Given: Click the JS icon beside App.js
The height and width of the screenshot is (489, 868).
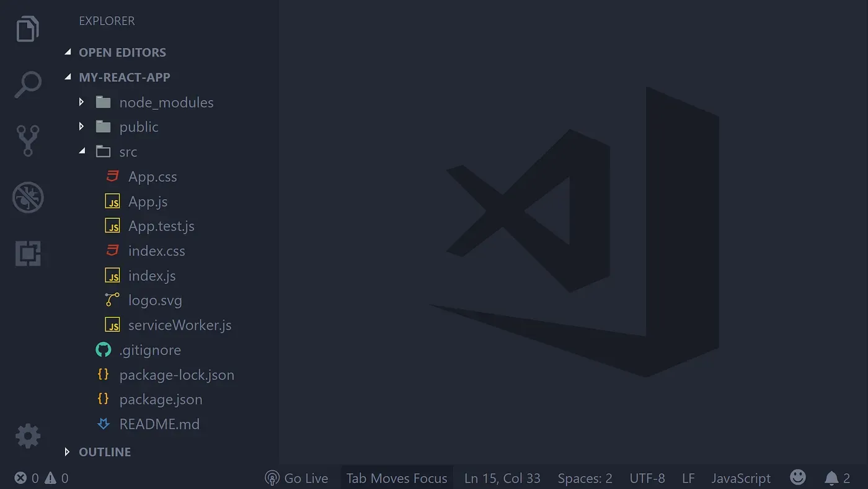Looking at the screenshot, I should coord(112,201).
